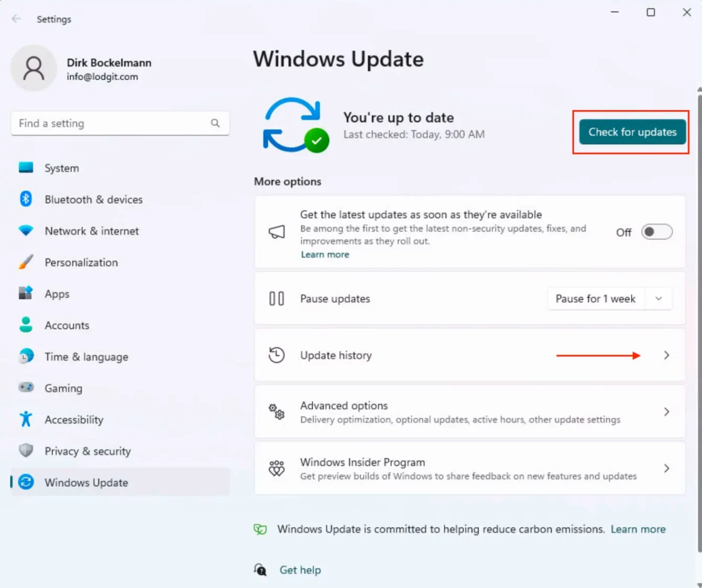Click the Bluetooth icon in sidebar
Image resolution: width=702 pixels, height=588 pixels.
[x=26, y=199]
